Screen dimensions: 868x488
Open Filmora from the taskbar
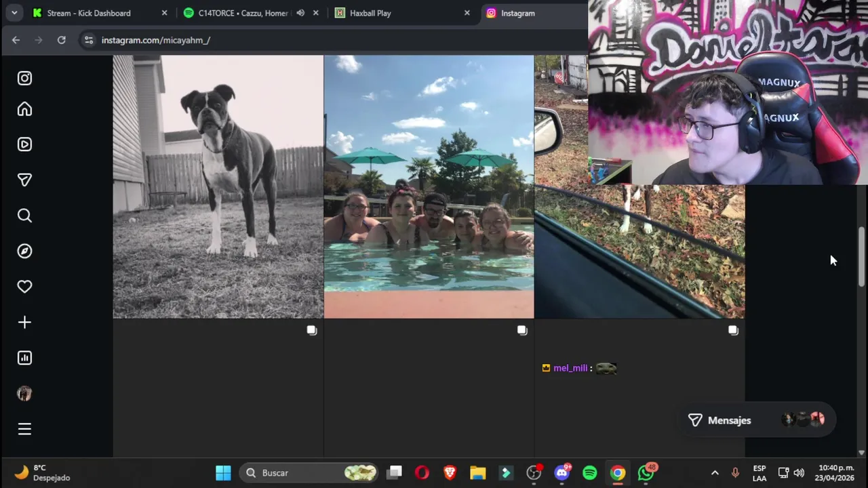coord(506,472)
